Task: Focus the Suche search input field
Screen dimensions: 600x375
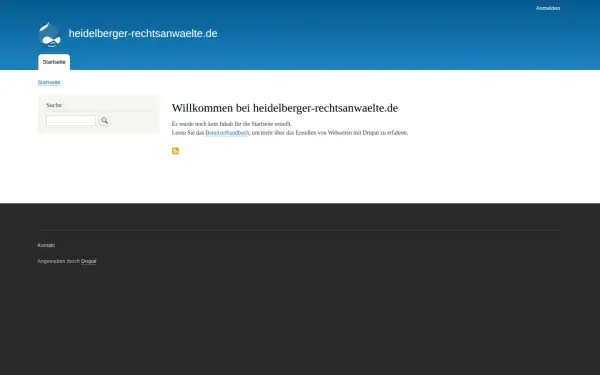Action: coord(71,121)
